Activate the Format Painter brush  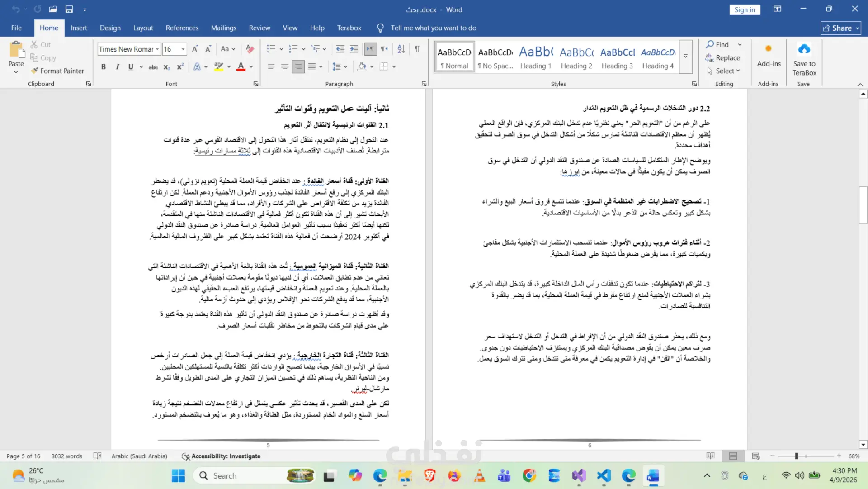tap(57, 71)
